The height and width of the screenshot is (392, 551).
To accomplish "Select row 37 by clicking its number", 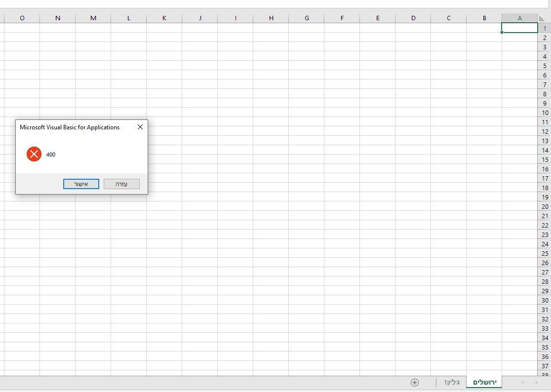I will coord(545,366).
